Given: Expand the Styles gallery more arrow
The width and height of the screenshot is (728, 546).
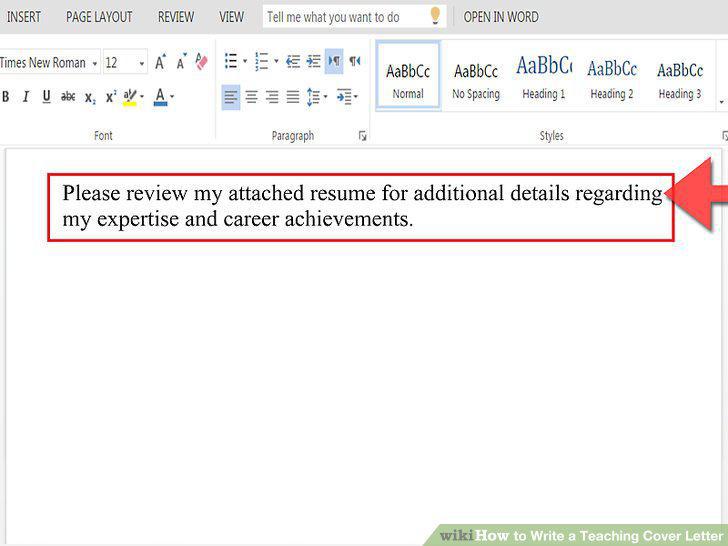Looking at the screenshot, I should (722, 101).
